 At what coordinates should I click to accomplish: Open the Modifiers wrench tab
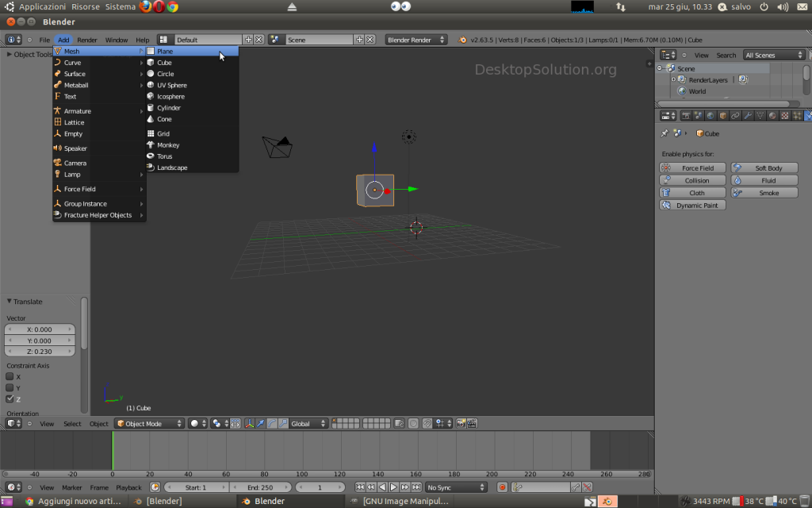point(748,115)
